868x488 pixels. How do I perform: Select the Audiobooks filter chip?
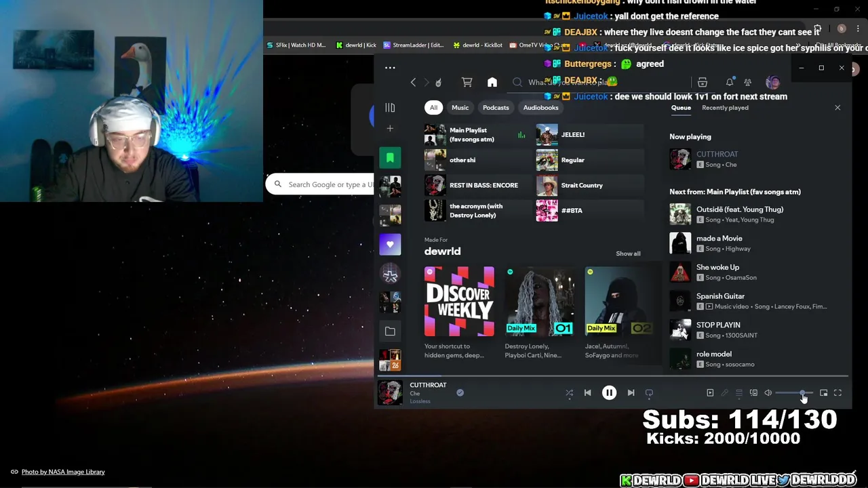tap(540, 107)
